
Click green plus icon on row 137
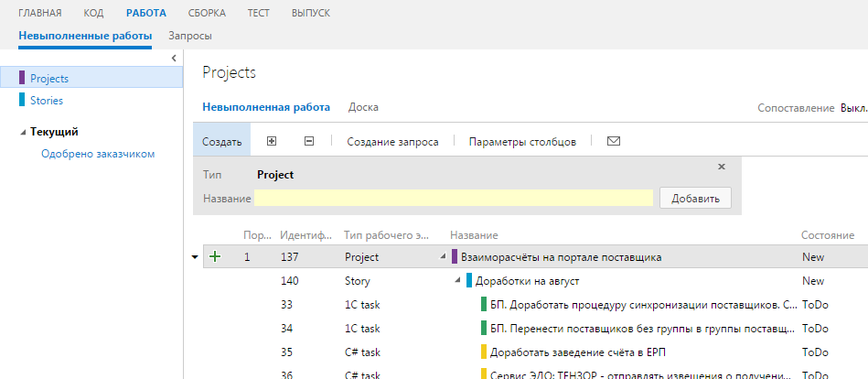click(215, 257)
